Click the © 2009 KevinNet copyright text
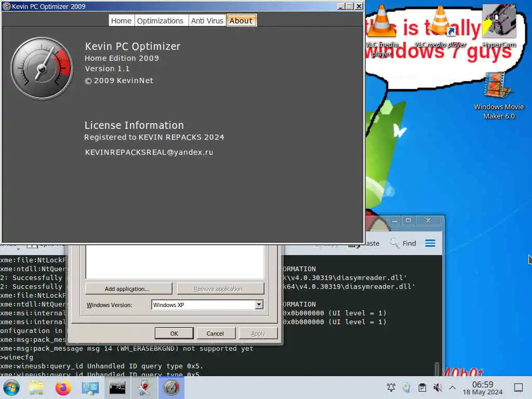The height and width of the screenshot is (399, 532). pyautogui.click(x=119, y=81)
